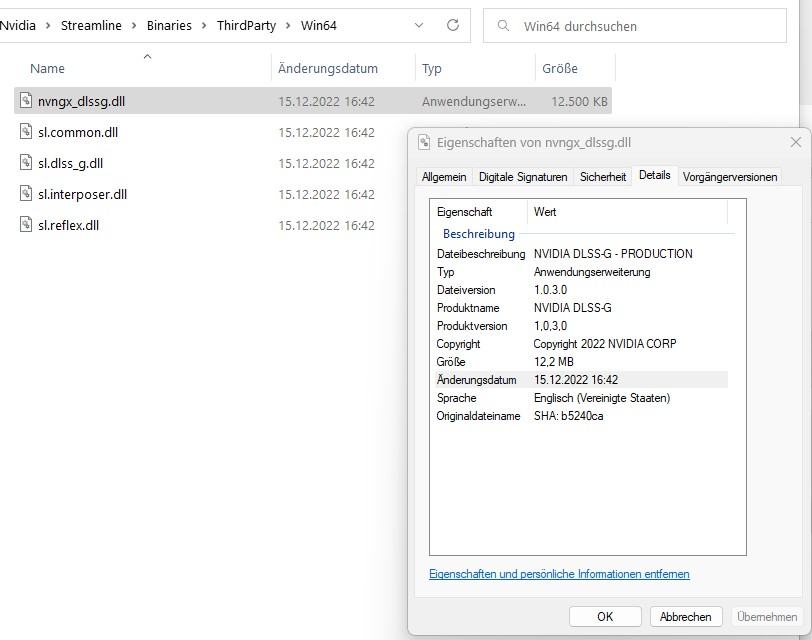This screenshot has height=640, width=812.
Task: Click the sl.reflex.dll file icon
Action: tap(26, 224)
